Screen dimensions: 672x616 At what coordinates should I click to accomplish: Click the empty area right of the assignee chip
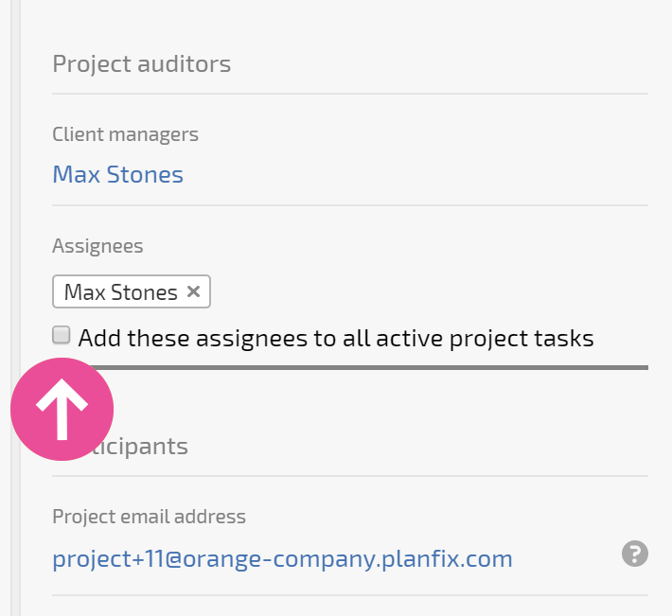[x=429, y=291]
